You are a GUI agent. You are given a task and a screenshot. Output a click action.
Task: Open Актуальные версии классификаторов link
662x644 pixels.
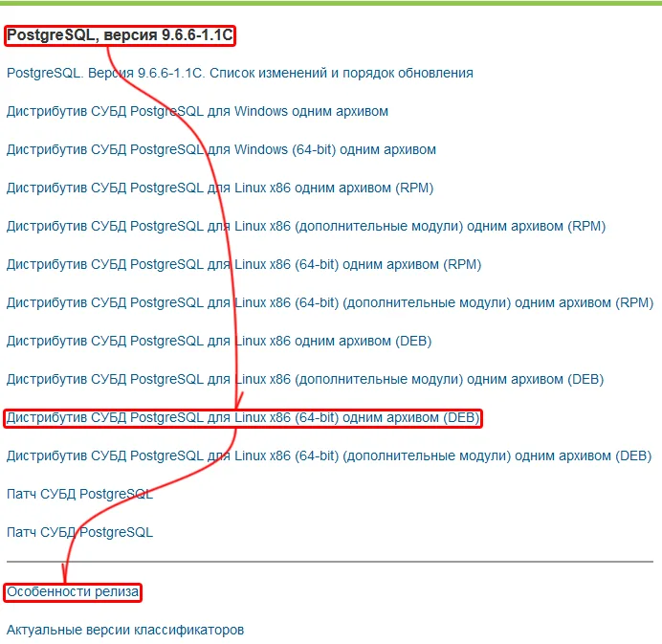click(125, 630)
